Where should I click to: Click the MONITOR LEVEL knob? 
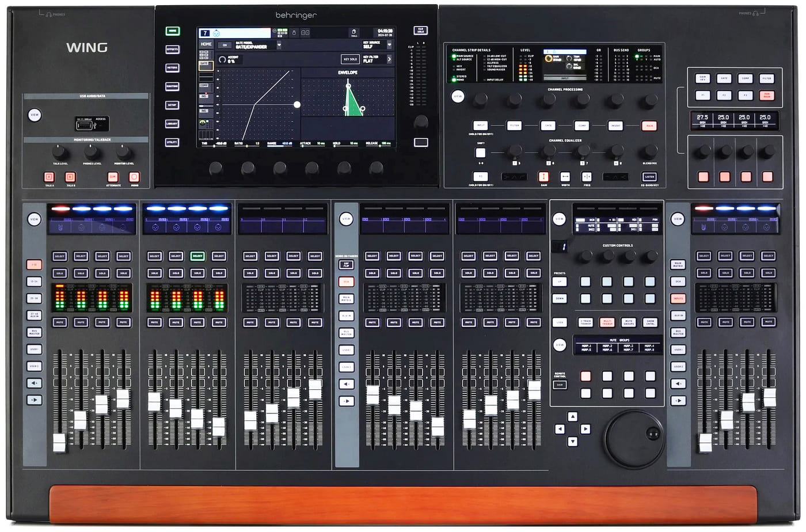click(x=124, y=153)
